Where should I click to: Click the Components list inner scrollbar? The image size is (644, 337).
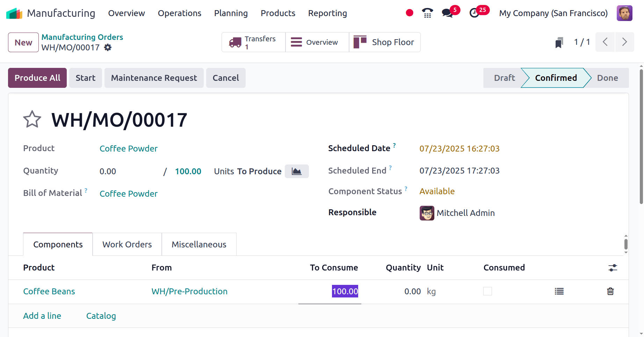[626, 244]
